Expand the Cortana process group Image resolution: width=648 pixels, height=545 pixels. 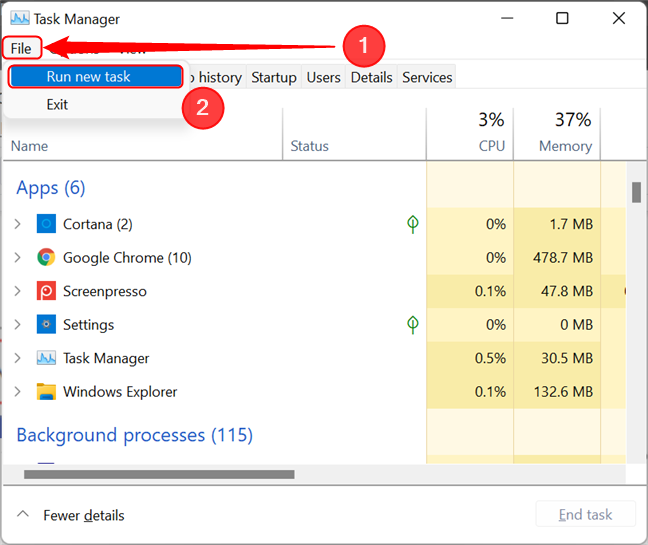click(x=17, y=224)
